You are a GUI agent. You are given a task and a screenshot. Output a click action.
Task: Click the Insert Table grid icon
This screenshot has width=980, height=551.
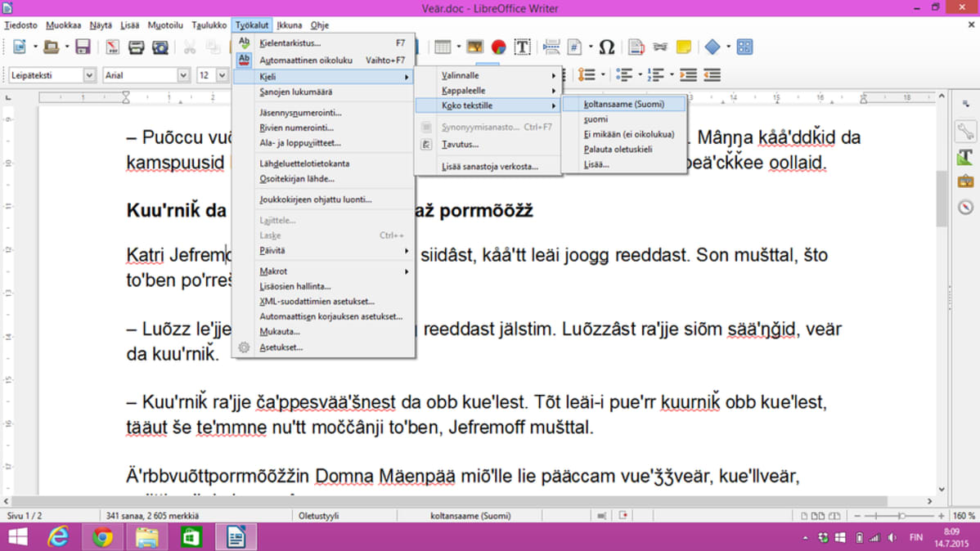443,47
